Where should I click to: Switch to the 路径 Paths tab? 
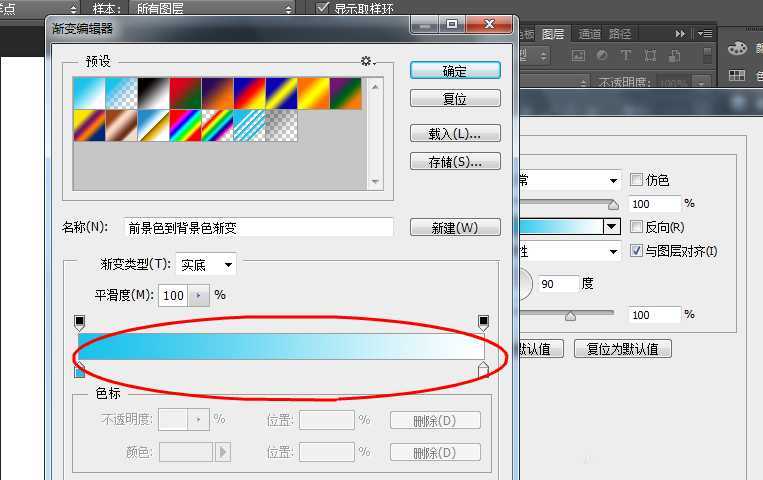[x=621, y=33]
